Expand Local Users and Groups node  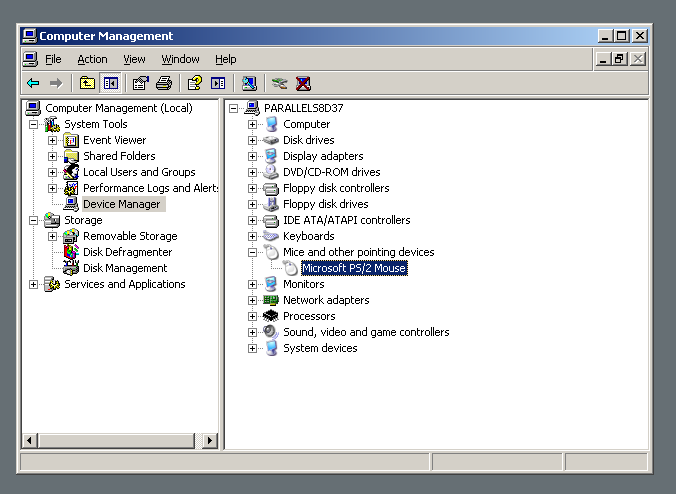point(52,172)
